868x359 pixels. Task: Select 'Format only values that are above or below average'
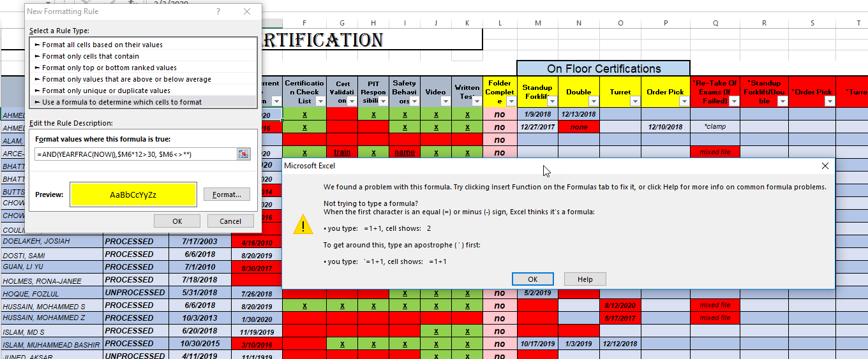pos(143,79)
